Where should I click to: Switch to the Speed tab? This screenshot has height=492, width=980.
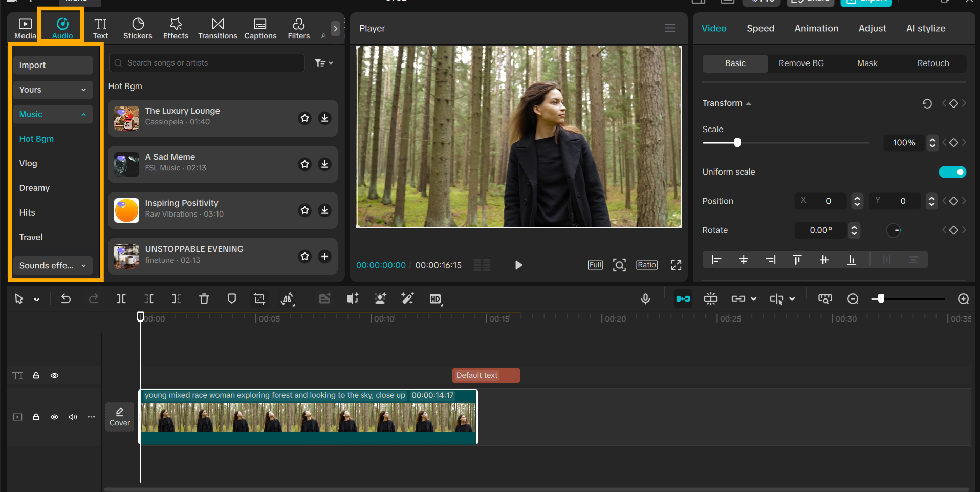(760, 29)
